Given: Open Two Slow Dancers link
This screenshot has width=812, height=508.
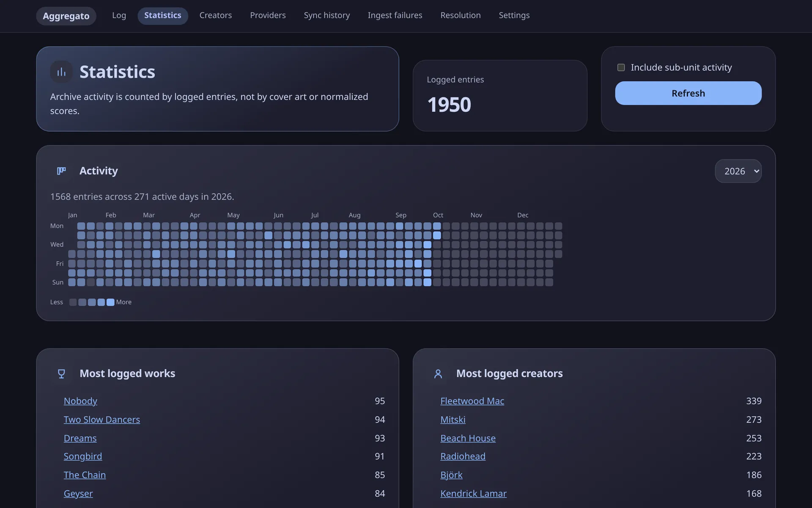Looking at the screenshot, I should (102, 420).
